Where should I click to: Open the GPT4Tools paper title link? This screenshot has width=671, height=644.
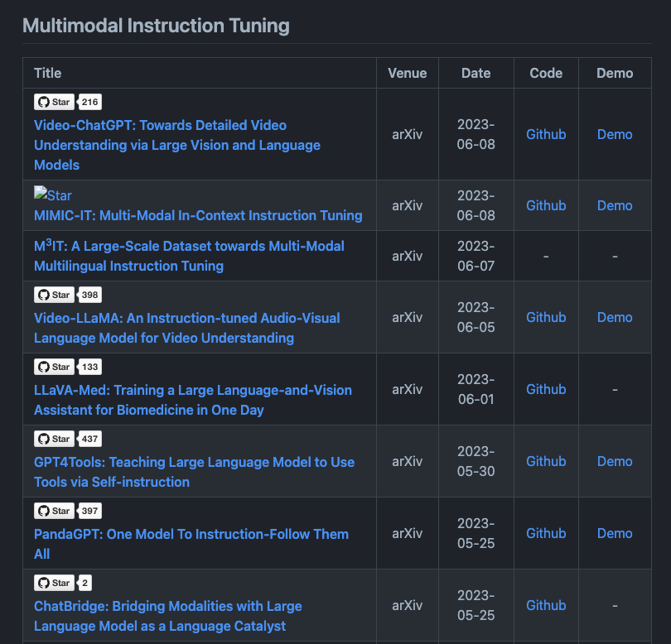click(195, 472)
